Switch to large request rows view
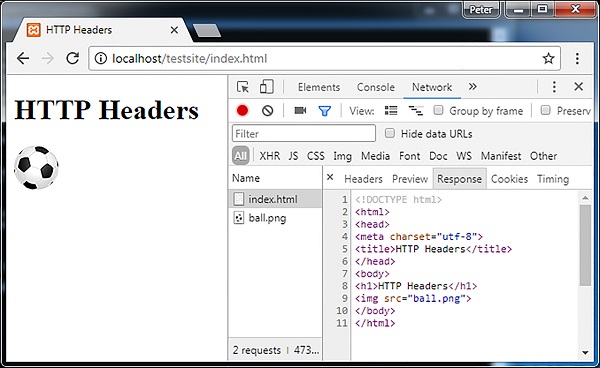 (391, 111)
